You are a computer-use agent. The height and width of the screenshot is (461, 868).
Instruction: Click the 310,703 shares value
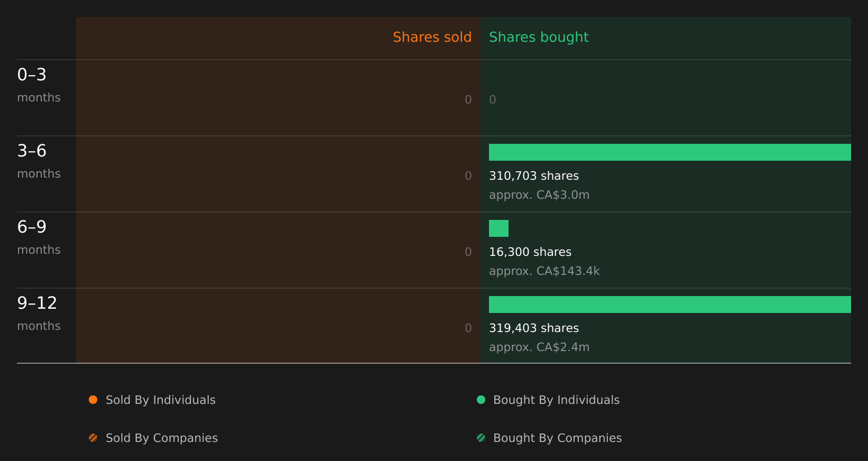[534, 176]
